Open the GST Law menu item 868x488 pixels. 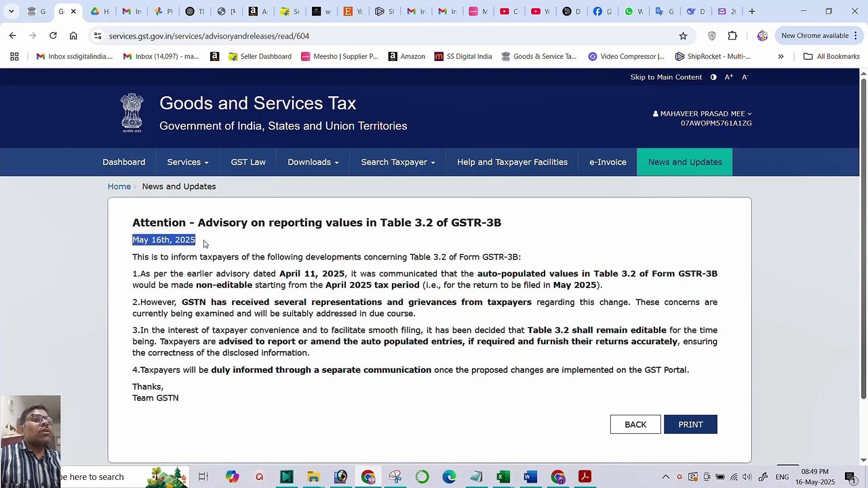248,162
